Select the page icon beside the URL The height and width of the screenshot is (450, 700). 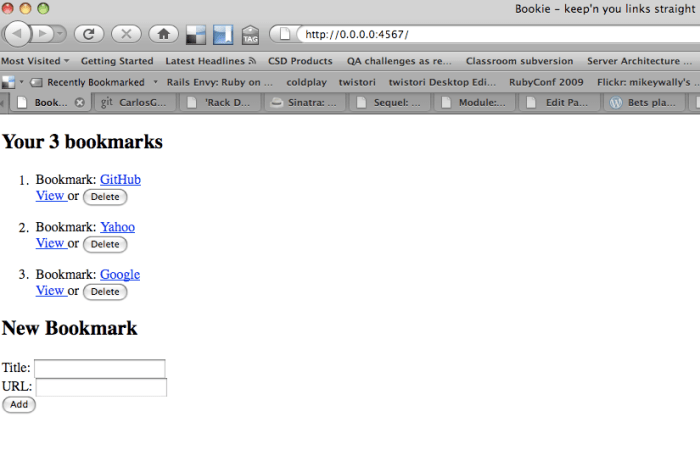[x=284, y=34]
